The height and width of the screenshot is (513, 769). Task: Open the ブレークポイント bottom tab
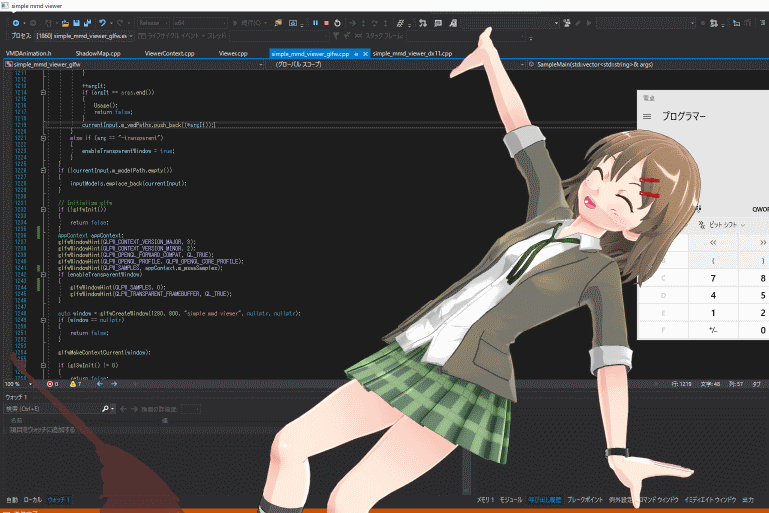pos(585,500)
